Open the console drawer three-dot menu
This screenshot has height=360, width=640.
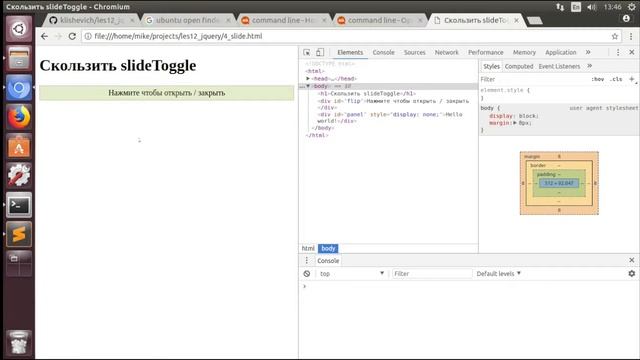307,260
